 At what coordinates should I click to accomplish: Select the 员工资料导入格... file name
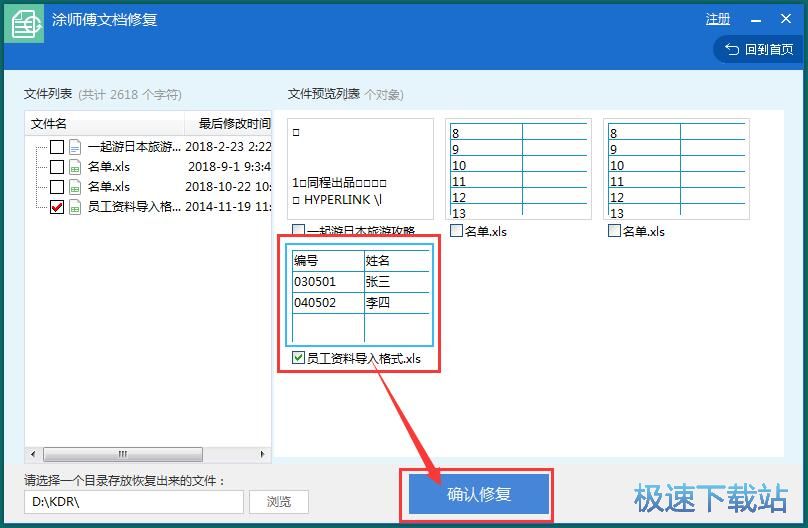(134, 207)
